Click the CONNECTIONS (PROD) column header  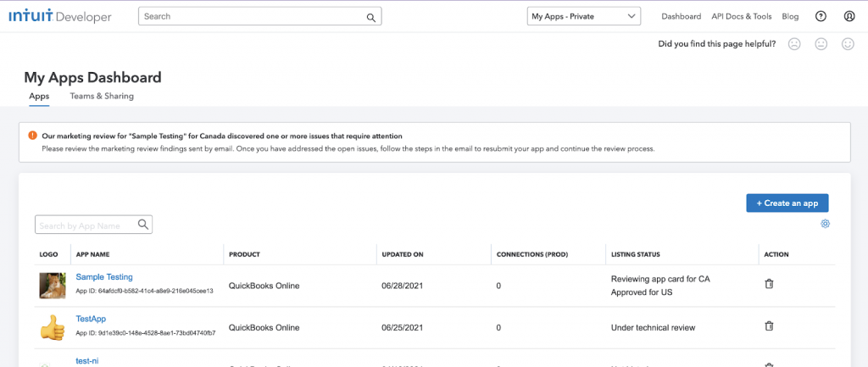532,254
